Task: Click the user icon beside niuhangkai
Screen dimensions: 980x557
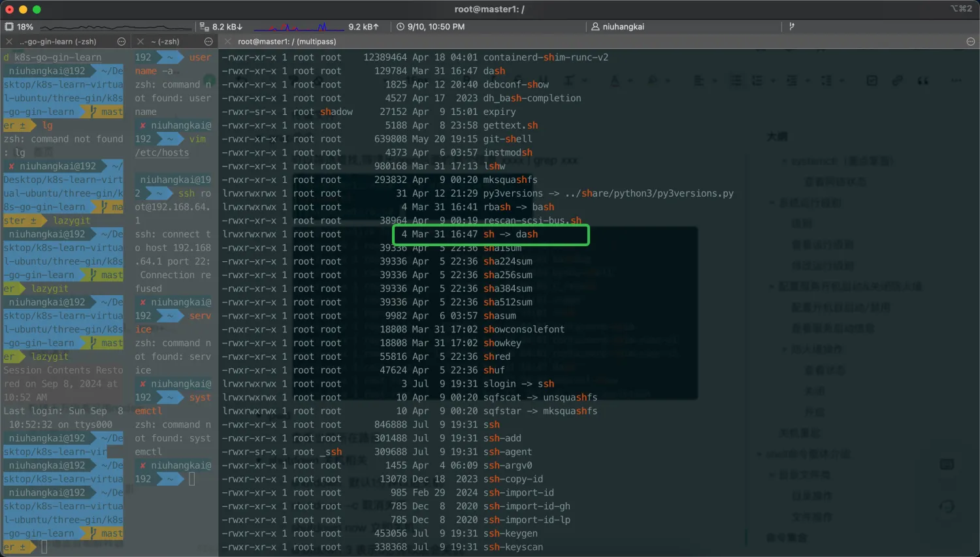Action: (x=595, y=27)
